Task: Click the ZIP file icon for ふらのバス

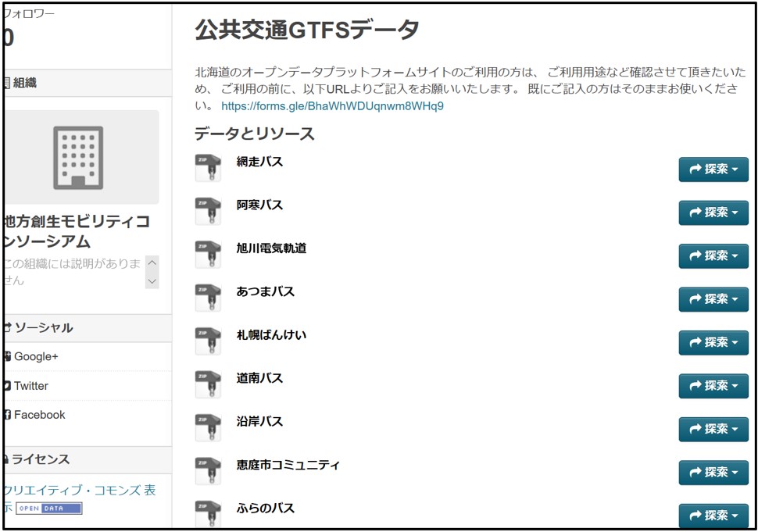Action: click(208, 513)
